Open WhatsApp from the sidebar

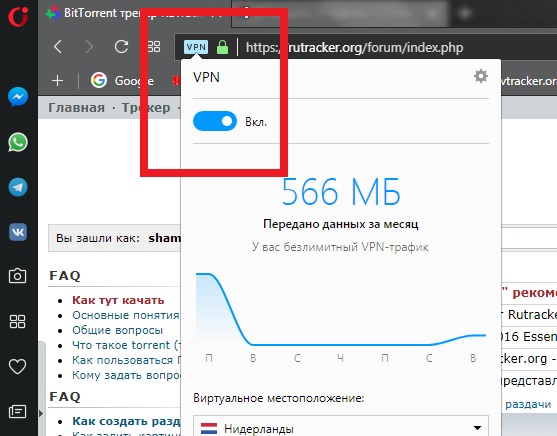(x=18, y=142)
